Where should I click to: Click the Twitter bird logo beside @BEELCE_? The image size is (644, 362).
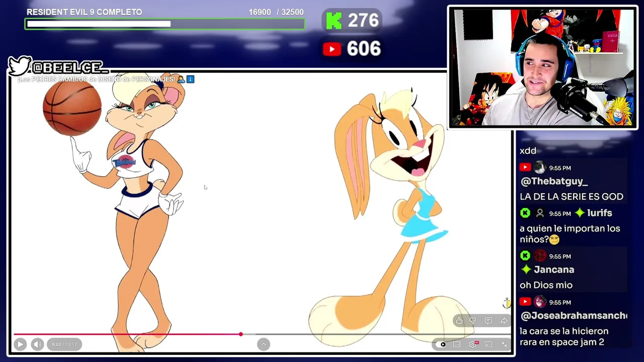pyautogui.click(x=20, y=66)
